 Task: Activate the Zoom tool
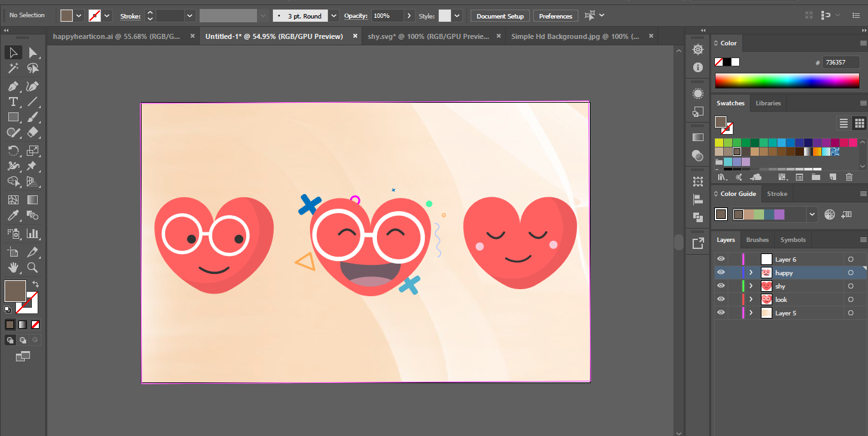coord(31,267)
